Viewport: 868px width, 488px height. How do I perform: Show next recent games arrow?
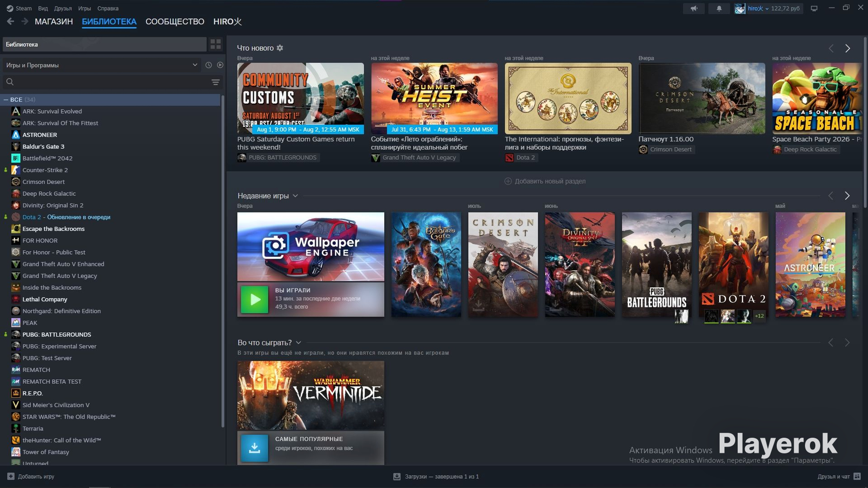pos(847,196)
